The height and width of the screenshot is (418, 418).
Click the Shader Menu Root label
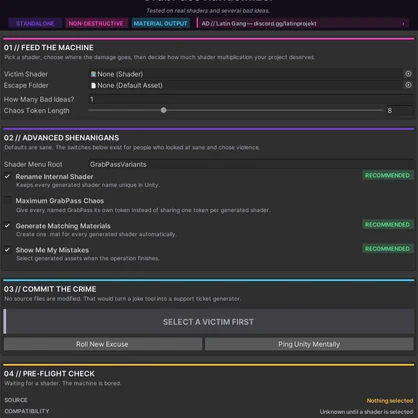(33, 164)
